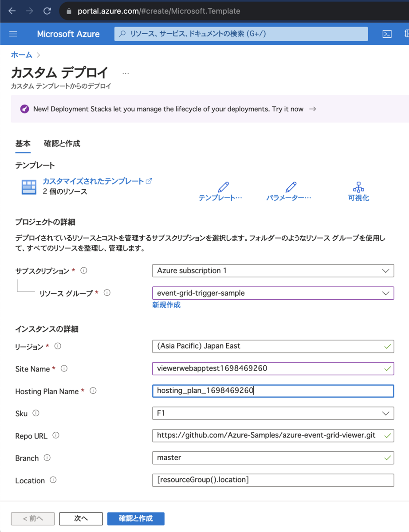Show info tooltip for Site Name
409x532 pixels.
point(64,368)
